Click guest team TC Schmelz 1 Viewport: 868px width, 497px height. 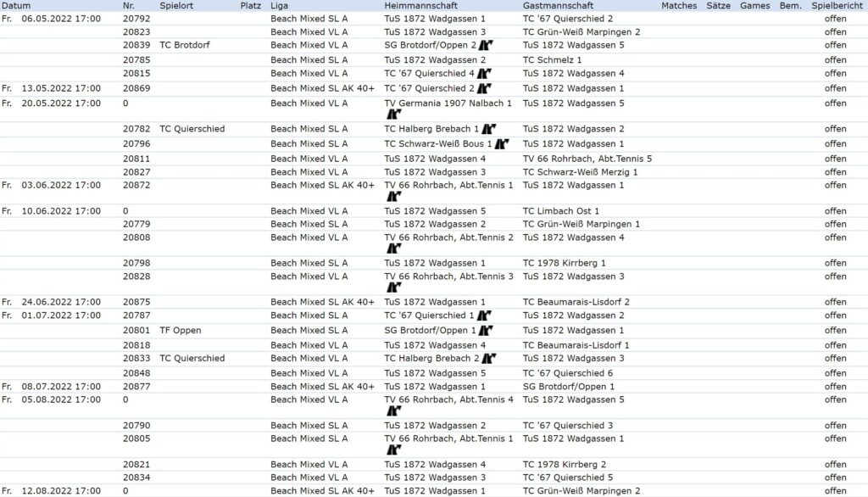(x=552, y=60)
